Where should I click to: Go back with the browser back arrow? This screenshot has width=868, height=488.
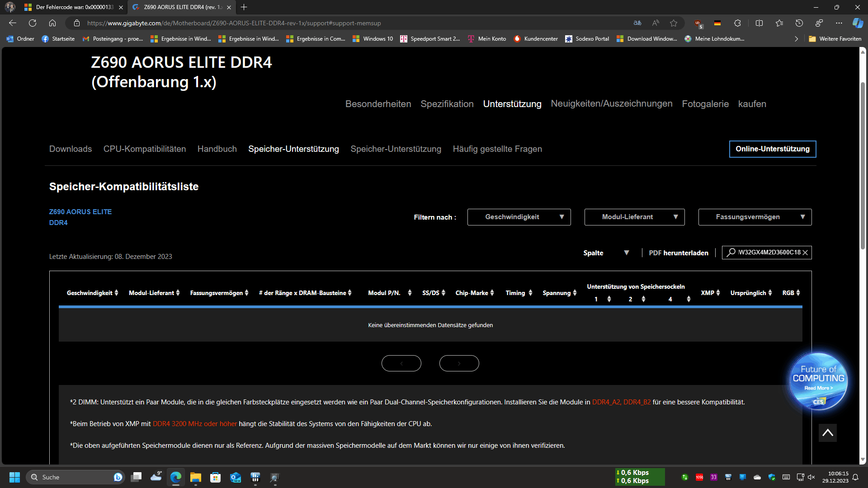click(x=13, y=23)
